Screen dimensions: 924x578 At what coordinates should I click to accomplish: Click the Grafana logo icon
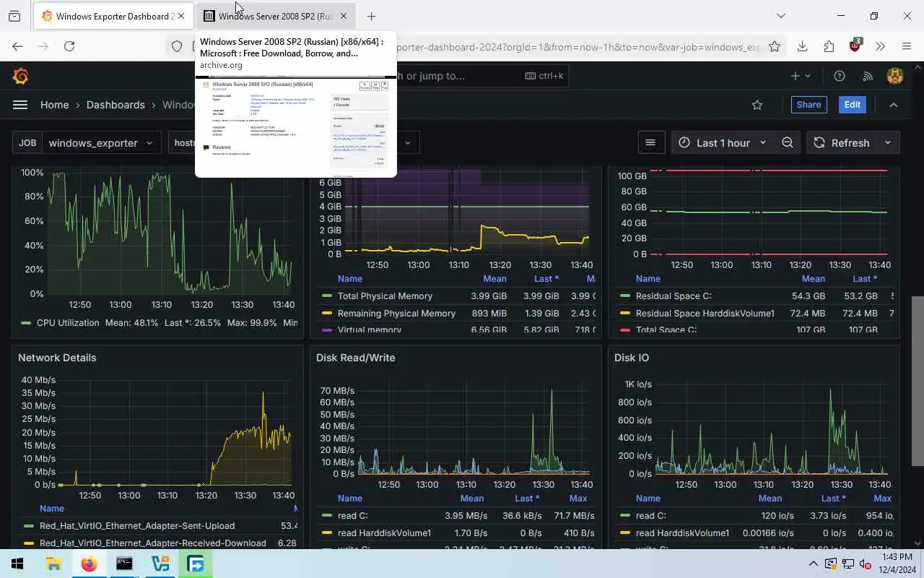click(20, 76)
